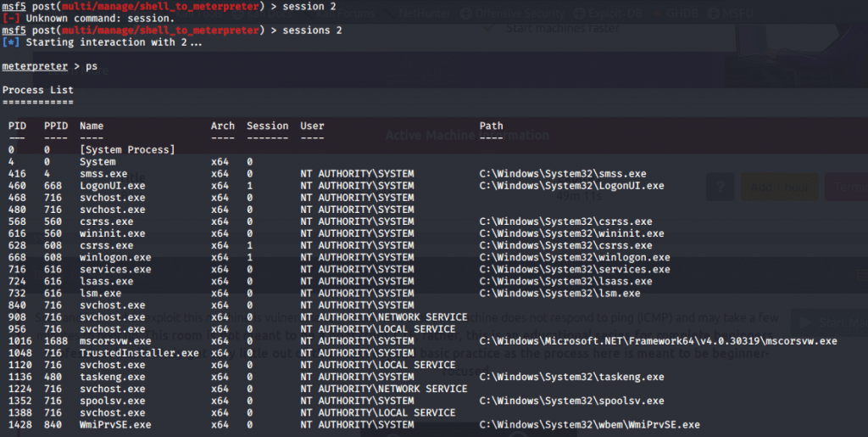Click the User column header
Viewport: 868px width, 437px height.
(x=312, y=126)
